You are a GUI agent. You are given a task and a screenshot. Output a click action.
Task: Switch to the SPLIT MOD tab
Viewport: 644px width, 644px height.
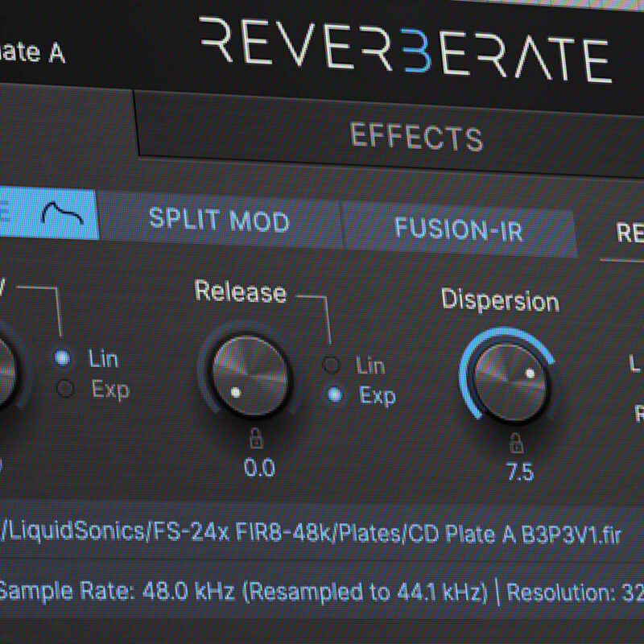tap(219, 220)
